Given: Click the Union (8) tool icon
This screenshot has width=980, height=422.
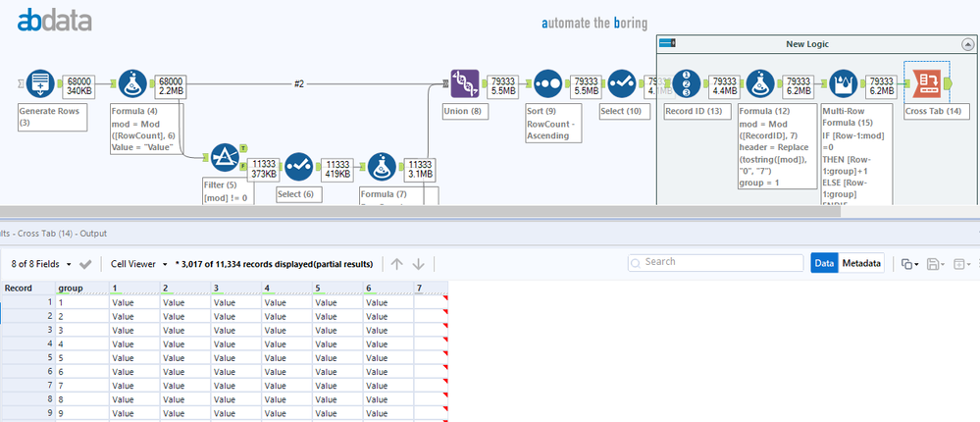Looking at the screenshot, I should tap(465, 83).
